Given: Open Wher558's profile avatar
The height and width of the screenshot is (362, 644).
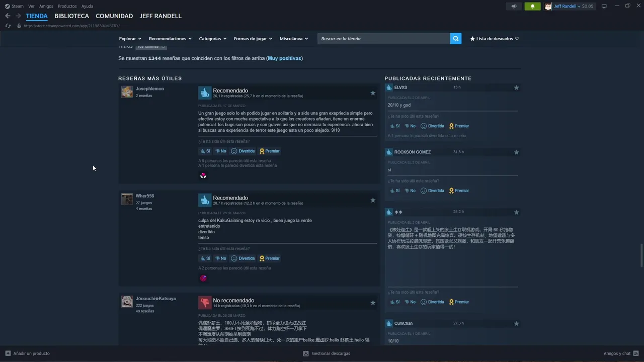Looking at the screenshot, I should pyautogui.click(x=127, y=199).
